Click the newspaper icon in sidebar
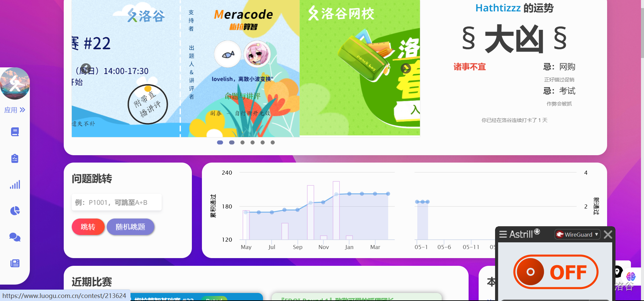 (15, 263)
